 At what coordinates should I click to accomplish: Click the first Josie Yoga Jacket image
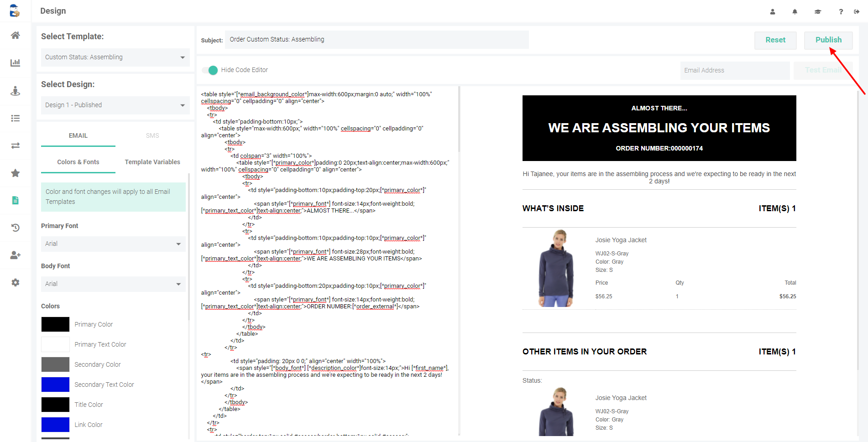tap(556, 268)
